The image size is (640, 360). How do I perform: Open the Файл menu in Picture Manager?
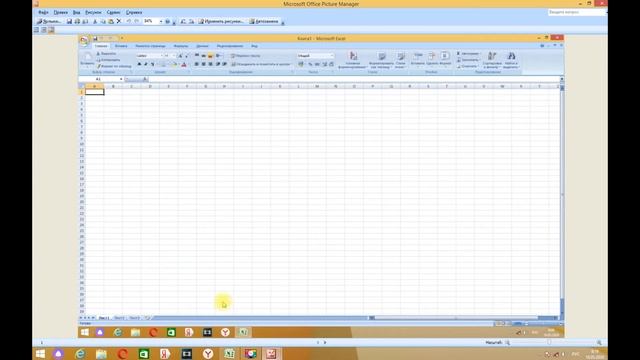pos(43,13)
